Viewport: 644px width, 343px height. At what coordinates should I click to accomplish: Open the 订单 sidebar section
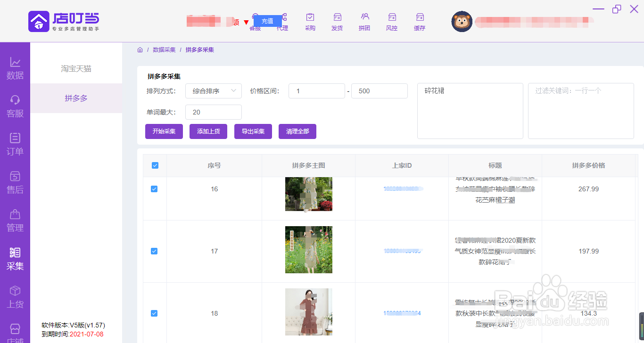click(15, 145)
